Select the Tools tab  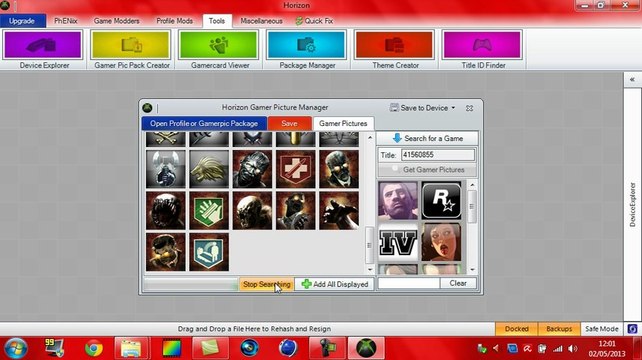click(217, 21)
